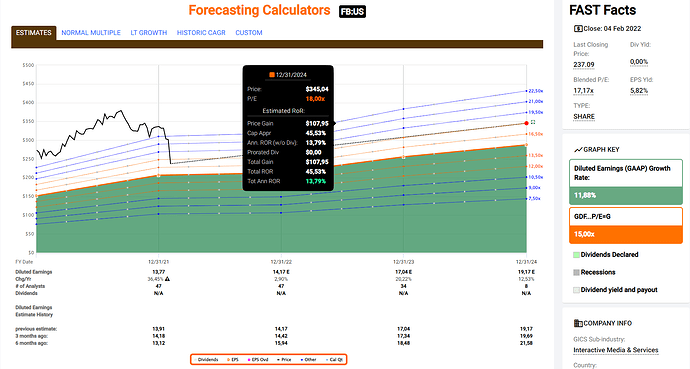This screenshot has height=369, width=690.
Task: Click the 12/31/24 date axis label
Action: pyautogui.click(x=526, y=262)
